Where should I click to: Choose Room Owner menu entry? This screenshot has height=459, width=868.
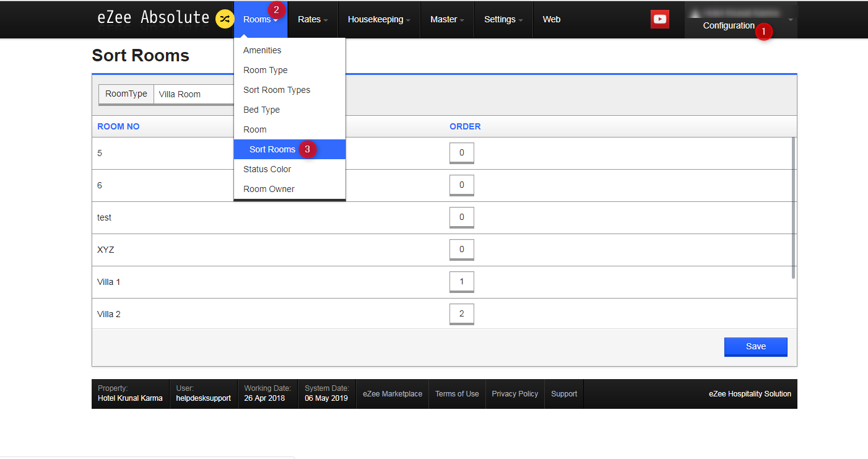(290, 189)
